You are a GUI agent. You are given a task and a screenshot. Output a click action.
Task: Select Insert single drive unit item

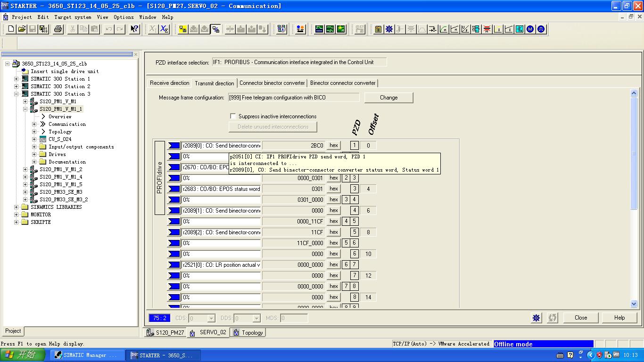(x=65, y=71)
